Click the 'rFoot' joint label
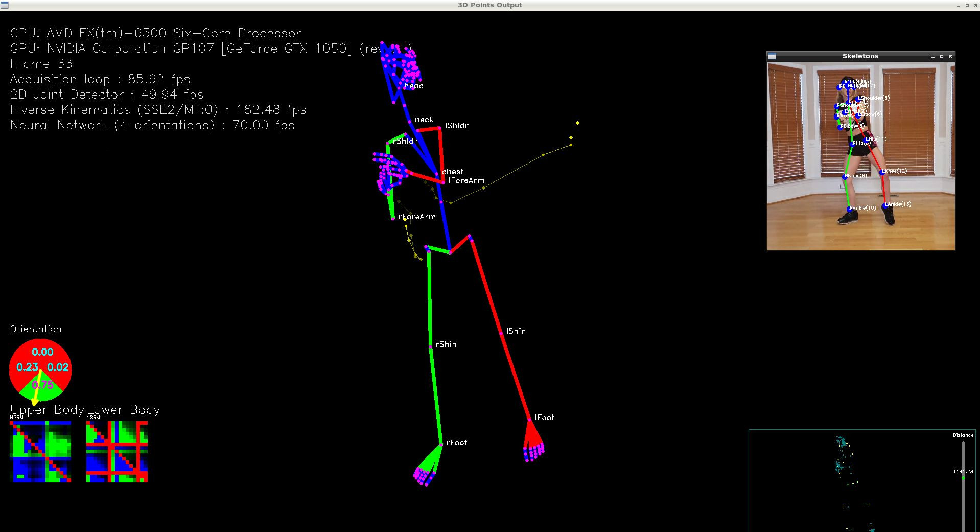 click(x=457, y=443)
